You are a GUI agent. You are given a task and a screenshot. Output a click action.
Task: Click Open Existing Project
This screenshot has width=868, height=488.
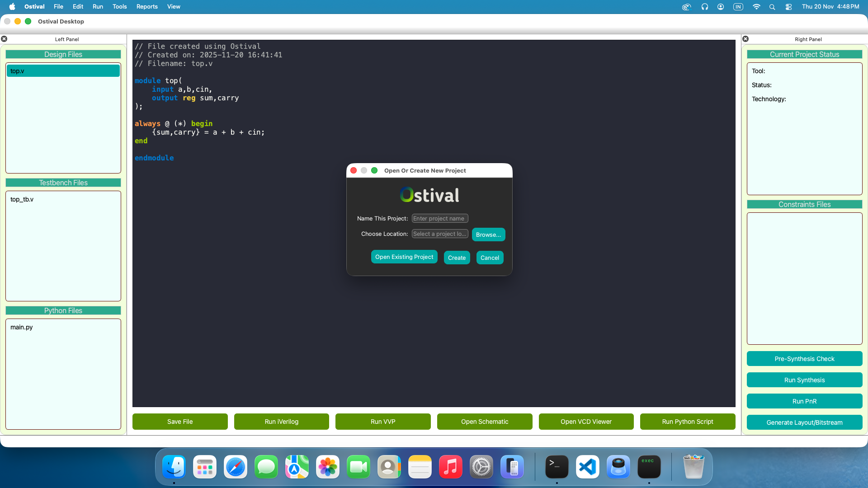pyautogui.click(x=404, y=257)
